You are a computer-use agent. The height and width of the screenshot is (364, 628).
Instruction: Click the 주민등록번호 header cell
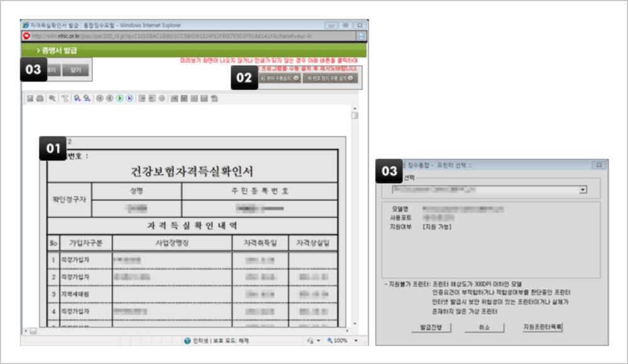(x=259, y=191)
